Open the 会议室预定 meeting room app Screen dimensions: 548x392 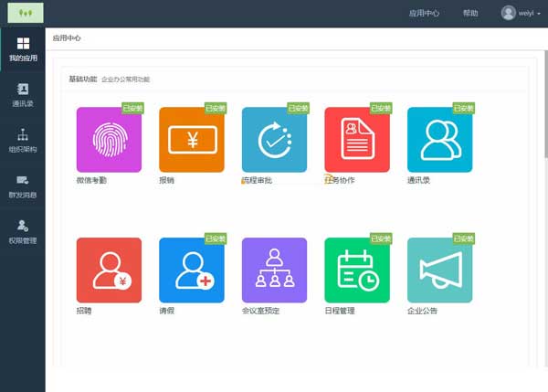pos(274,270)
